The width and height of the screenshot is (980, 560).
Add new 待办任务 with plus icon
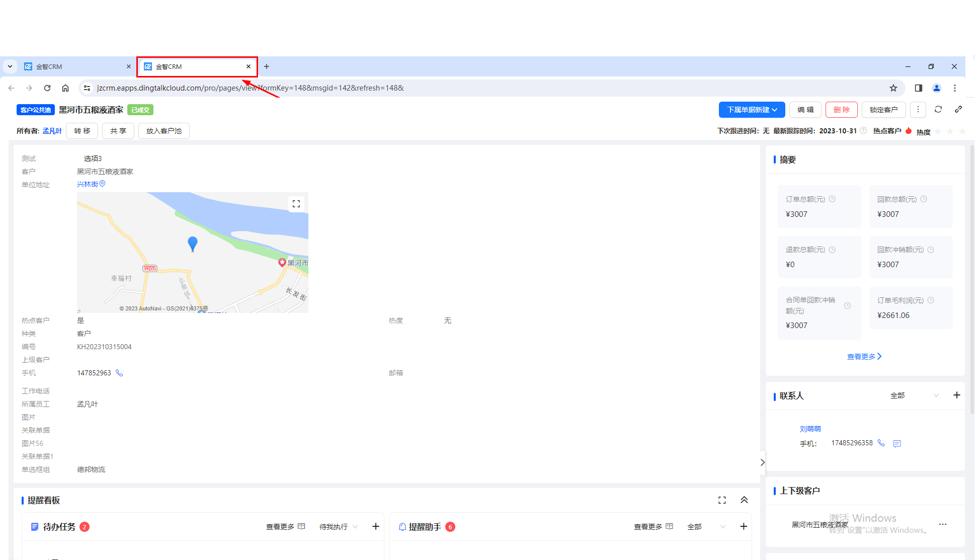[376, 526]
